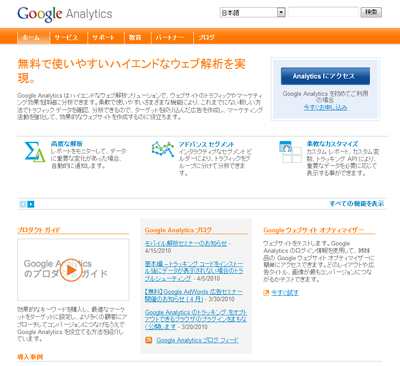
Task: Click the Google ウェブサイト オプティマイザー heading
Action: tap(314, 230)
